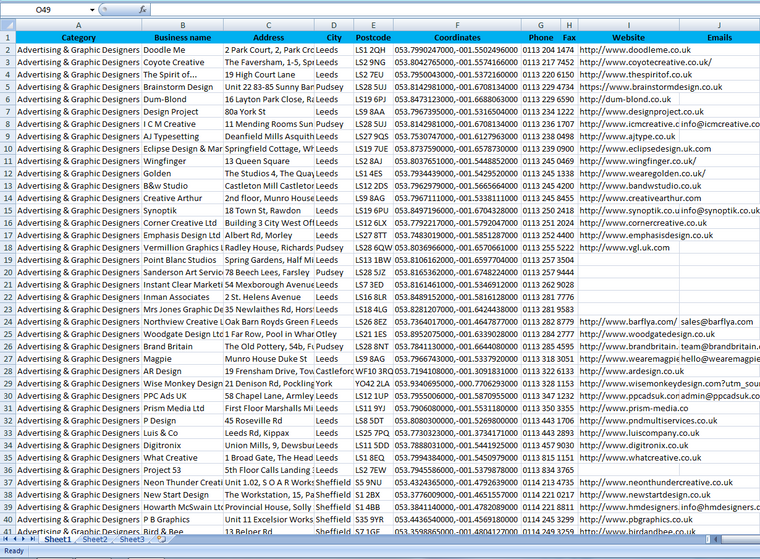This screenshot has height=559, width=760.
Task: Select the 45 Roseville Rd address cell
Action: coord(269,421)
